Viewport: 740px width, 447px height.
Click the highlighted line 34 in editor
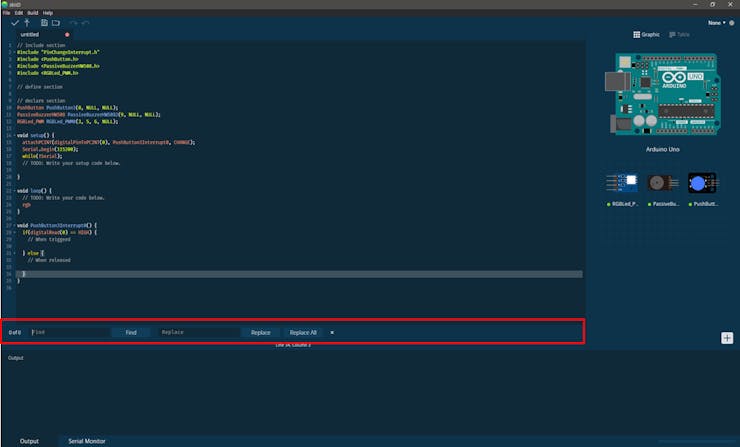click(299, 274)
